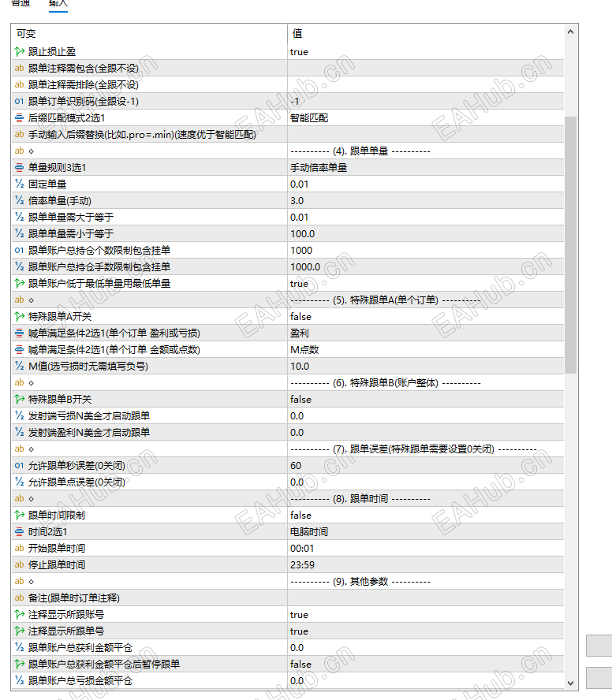Click the ½ icon beside M值(选亏损时无需填写负号)

click(x=19, y=366)
